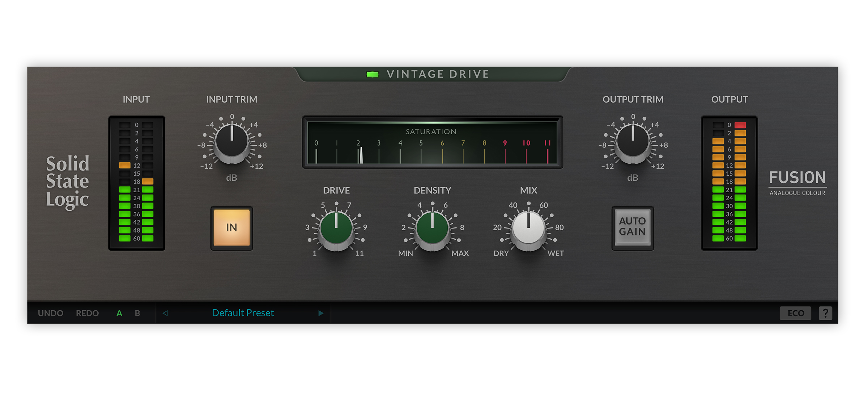Click the FUSION Analogue Colour logo
This screenshot has width=868, height=407.
(797, 183)
